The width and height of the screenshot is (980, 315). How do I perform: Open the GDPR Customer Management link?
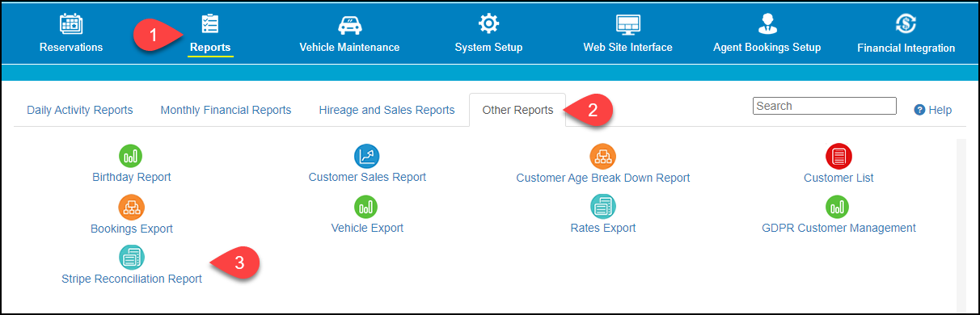point(838,228)
